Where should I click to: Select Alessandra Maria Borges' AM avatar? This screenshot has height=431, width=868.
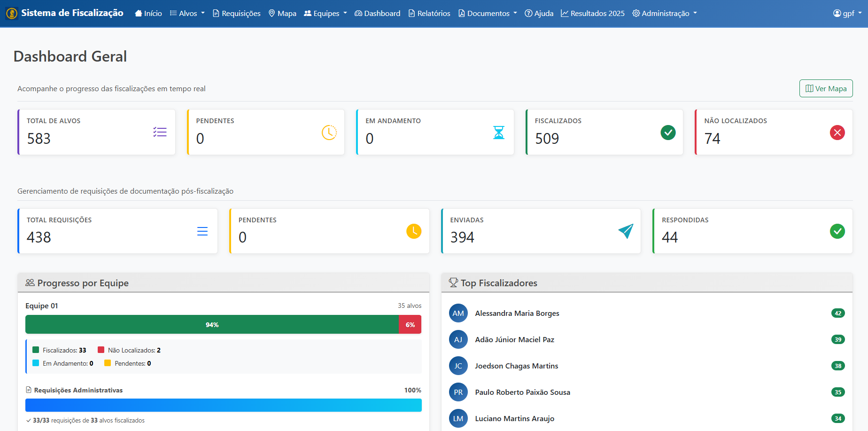point(458,313)
